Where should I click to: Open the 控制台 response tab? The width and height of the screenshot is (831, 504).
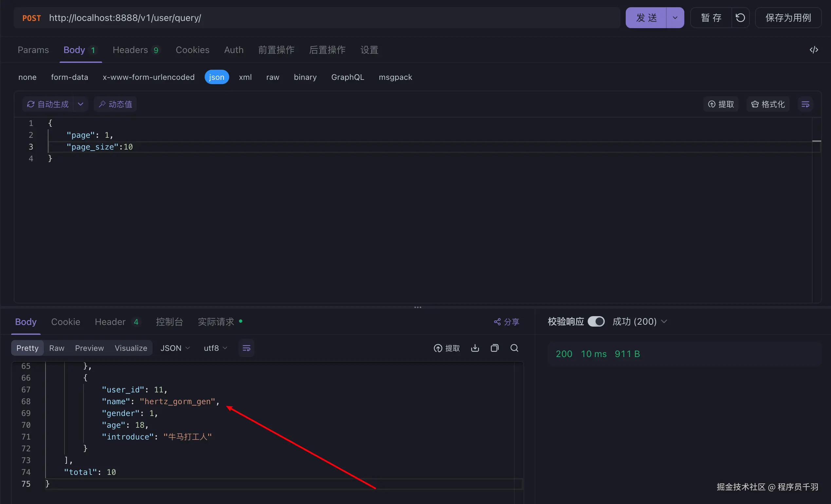[x=169, y=322]
